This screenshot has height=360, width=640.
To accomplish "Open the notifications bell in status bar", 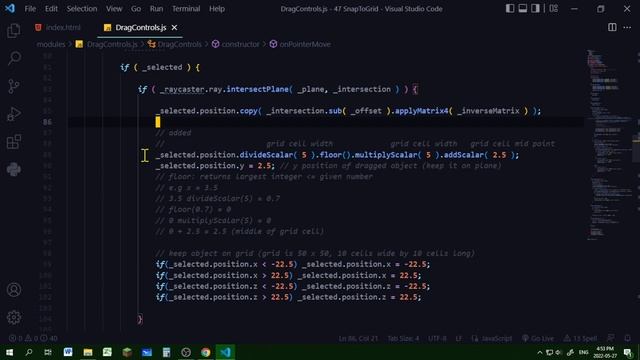I will [627, 338].
